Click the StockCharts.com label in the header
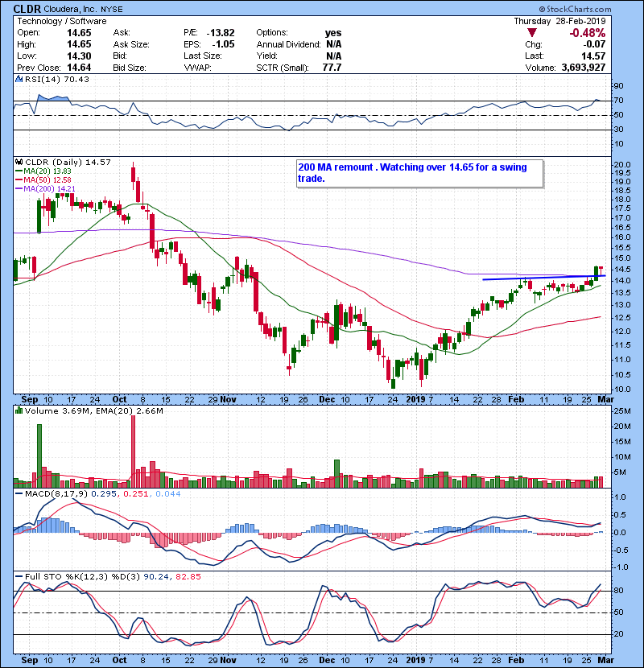 [575, 9]
